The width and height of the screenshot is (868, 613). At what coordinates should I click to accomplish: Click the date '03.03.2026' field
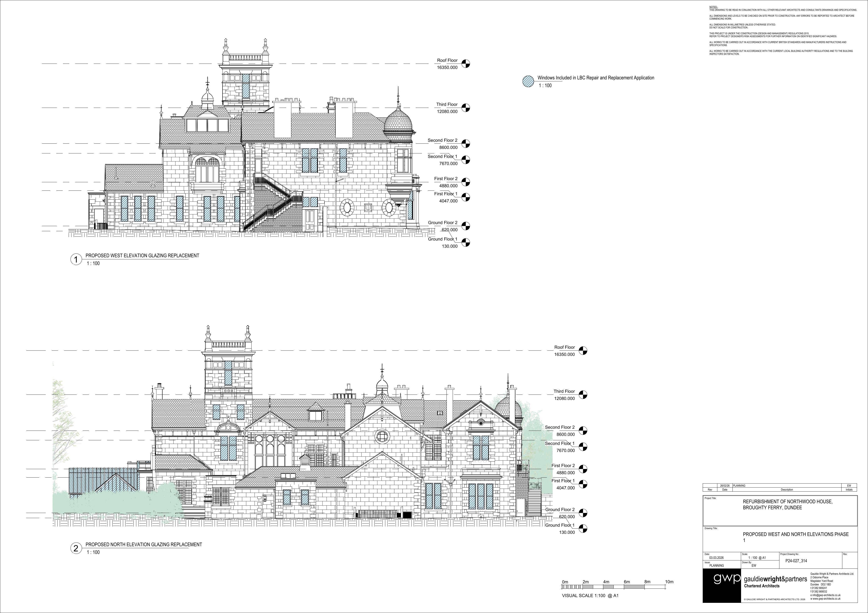716,558
